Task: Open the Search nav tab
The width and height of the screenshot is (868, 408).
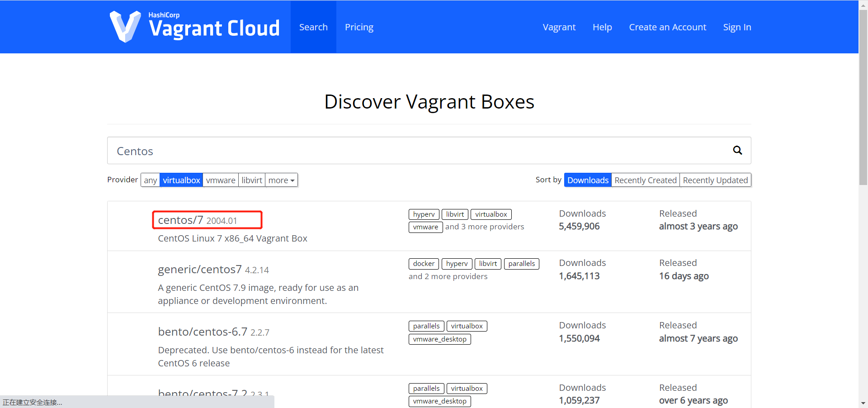Action: pyautogui.click(x=313, y=27)
